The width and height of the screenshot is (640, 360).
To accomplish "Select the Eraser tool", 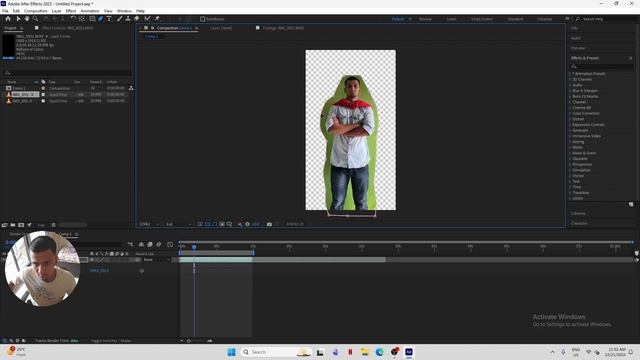I will pyautogui.click(x=136, y=19).
